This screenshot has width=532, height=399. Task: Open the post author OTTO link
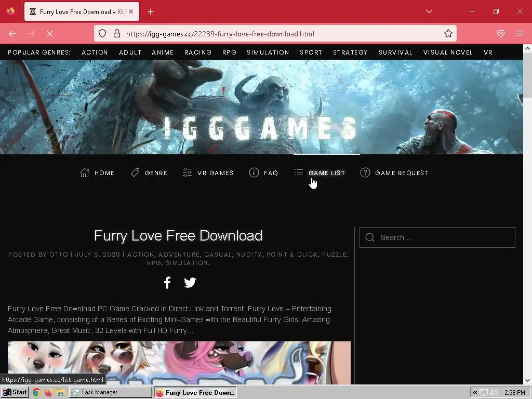(59, 255)
